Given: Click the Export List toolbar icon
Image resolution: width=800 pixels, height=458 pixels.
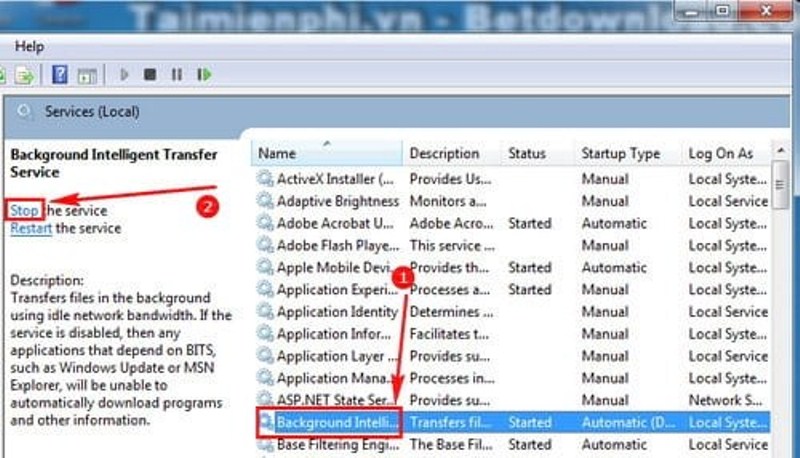Looking at the screenshot, I should point(24,76).
